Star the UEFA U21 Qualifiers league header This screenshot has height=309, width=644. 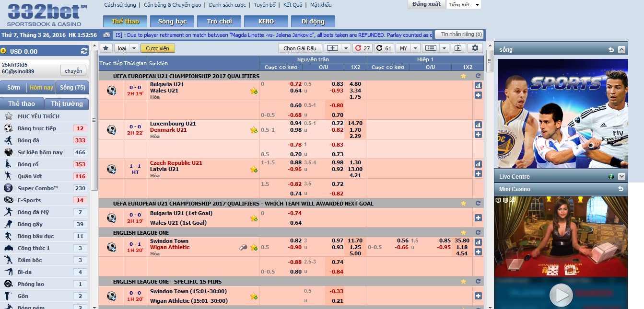click(463, 76)
